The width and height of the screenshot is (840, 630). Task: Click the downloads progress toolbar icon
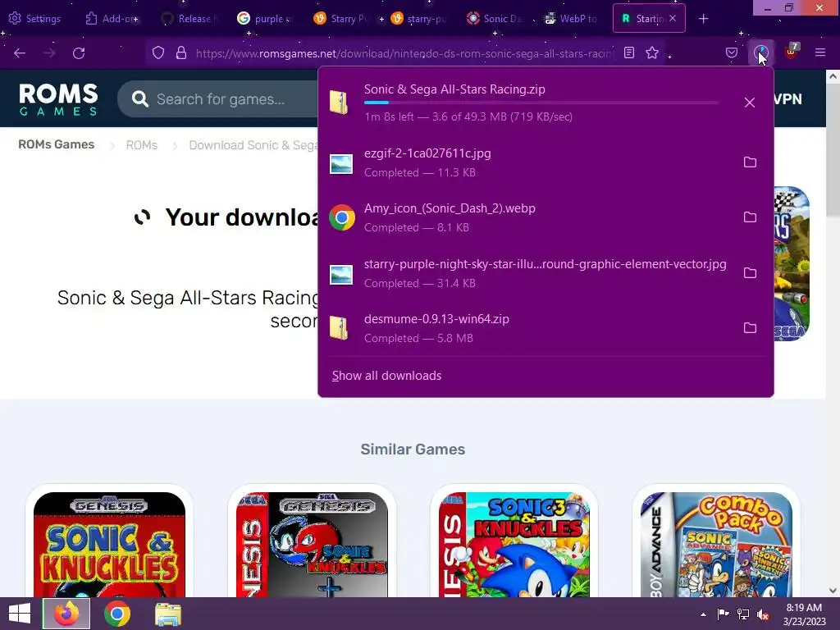[x=761, y=52]
